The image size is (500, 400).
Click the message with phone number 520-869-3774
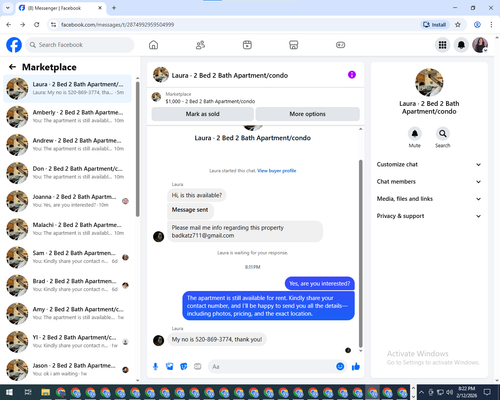coord(217,339)
